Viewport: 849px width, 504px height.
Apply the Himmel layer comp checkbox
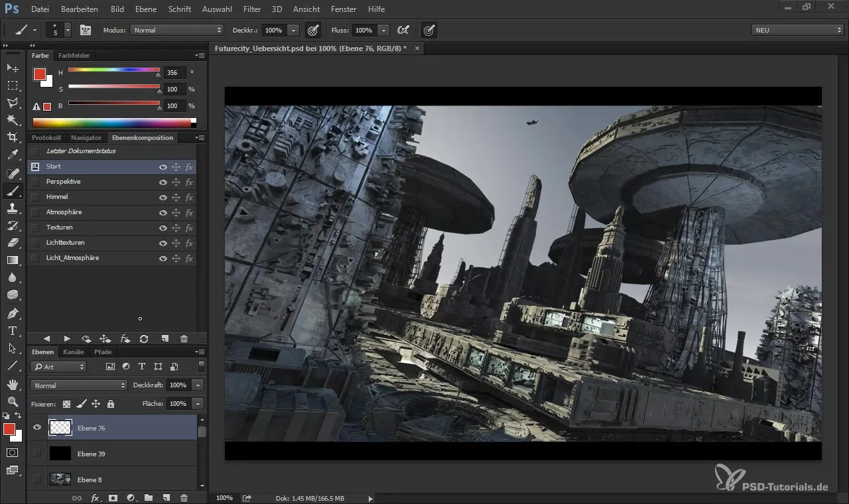pyautogui.click(x=35, y=197)
